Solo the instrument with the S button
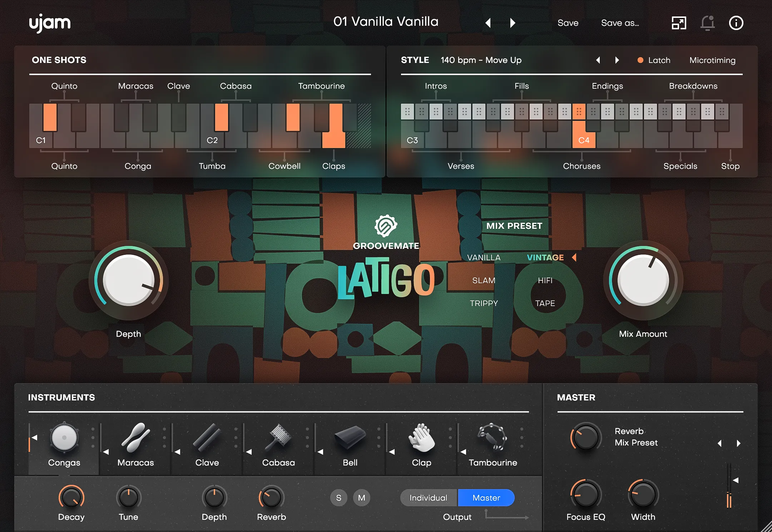This screenshot has height=532, width=772. click(x=338, y=497)
